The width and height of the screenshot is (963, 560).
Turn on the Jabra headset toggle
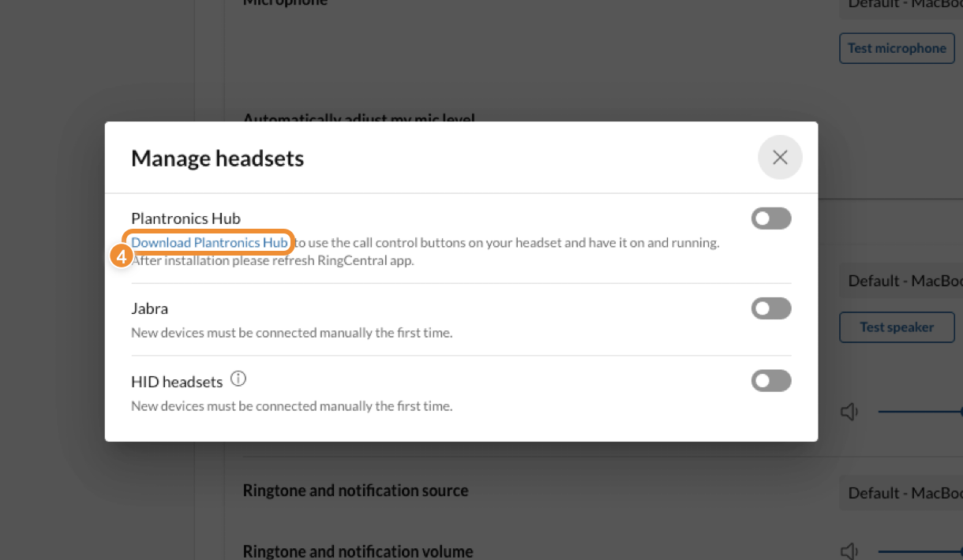point(771,308)
